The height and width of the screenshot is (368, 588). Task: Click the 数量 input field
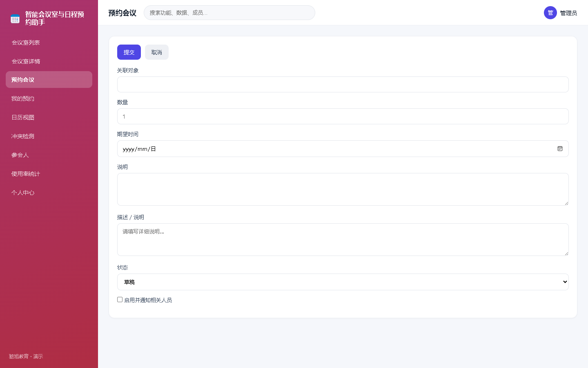(343, 117)
